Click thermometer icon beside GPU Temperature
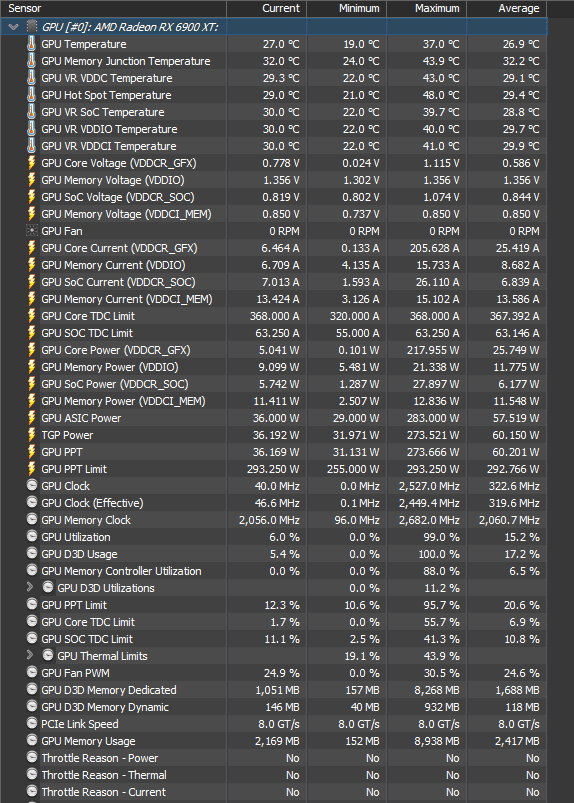This screenshot has height=803, width=574. pos(32,44)
